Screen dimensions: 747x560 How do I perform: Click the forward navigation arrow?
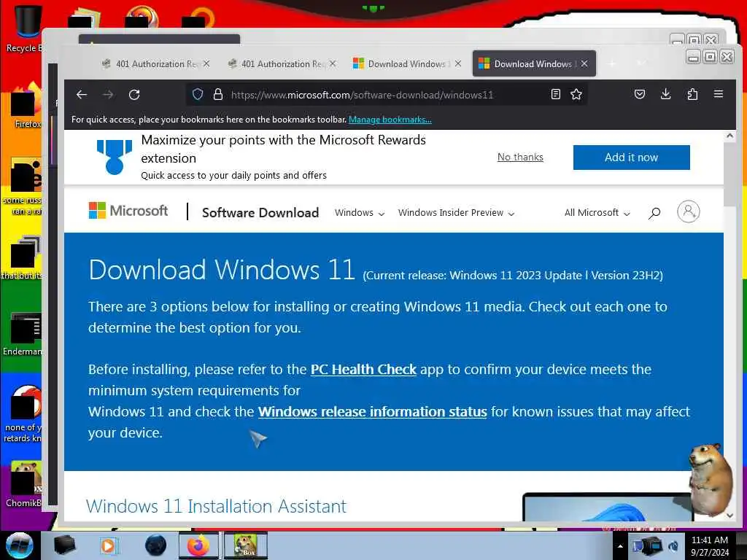(108, 94)
